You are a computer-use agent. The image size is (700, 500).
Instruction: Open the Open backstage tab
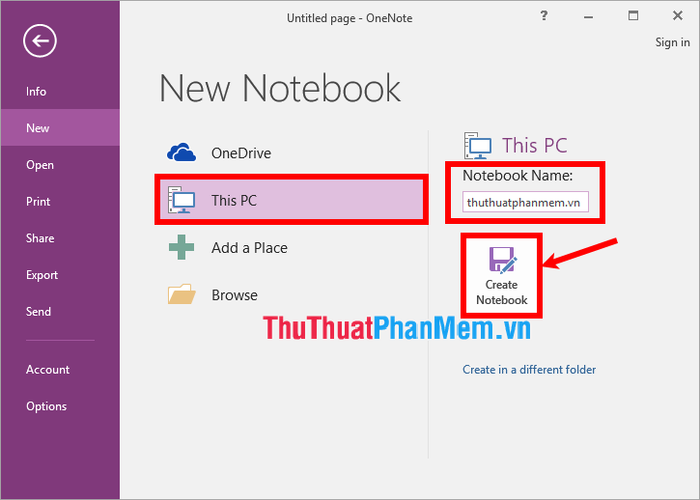click(x=60, y=165)
